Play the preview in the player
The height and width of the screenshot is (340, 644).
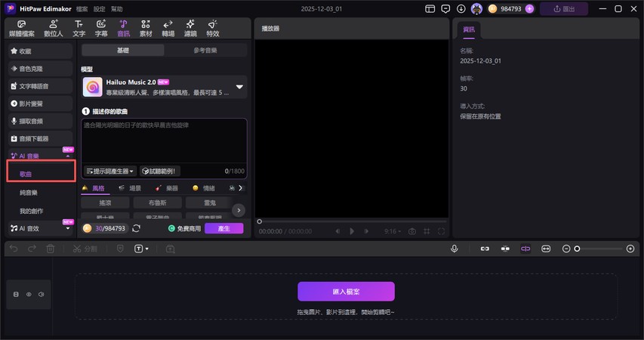[352, 231]
